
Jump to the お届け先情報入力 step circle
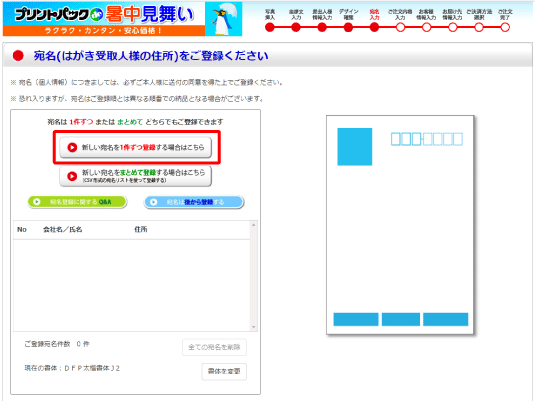click(x=453, y=27)
